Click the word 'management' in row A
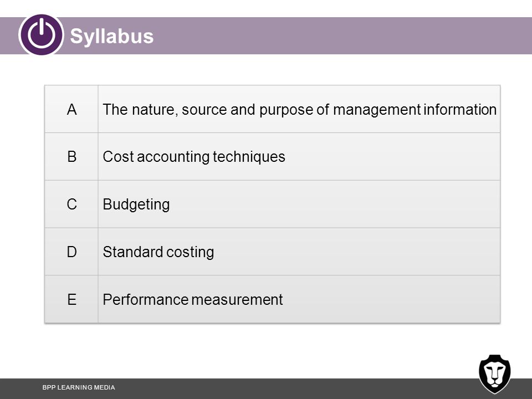 [377, 110]
